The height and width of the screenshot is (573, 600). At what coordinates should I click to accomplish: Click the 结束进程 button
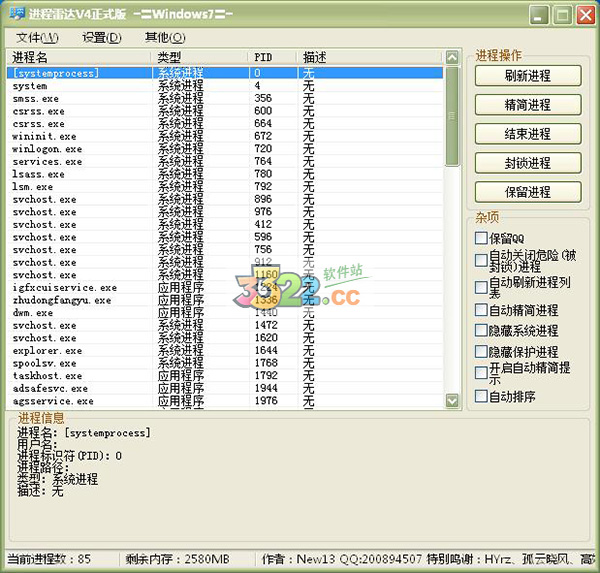point(528,134)
